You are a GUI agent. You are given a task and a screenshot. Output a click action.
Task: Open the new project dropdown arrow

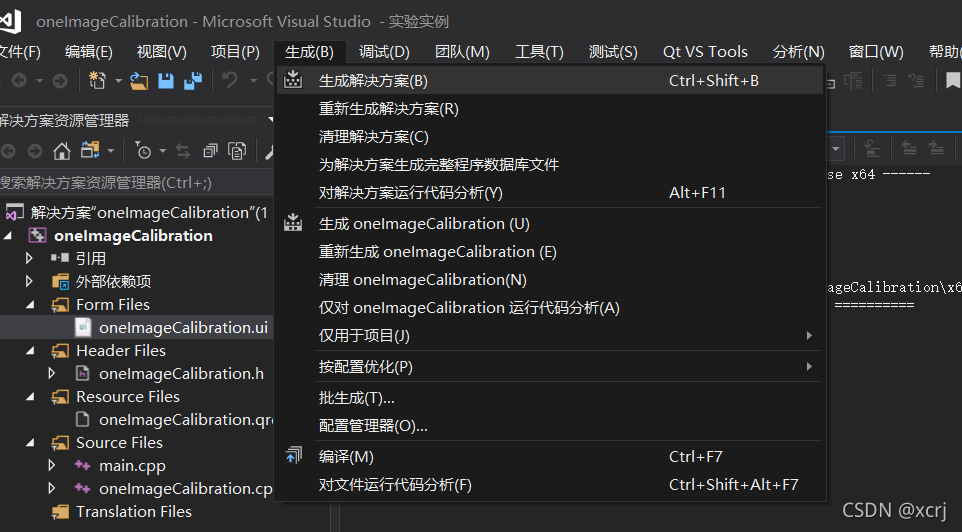coord(118,80)
